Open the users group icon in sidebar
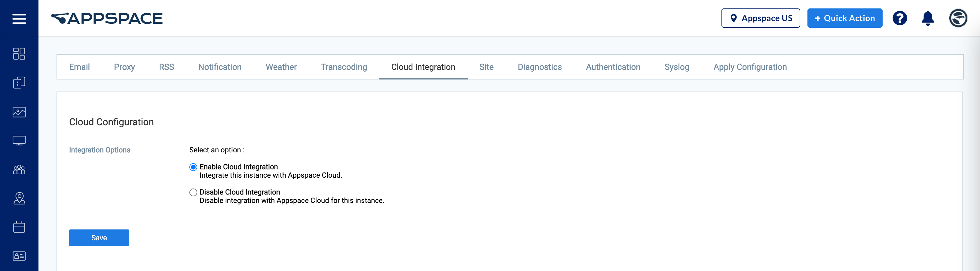Viewport: 980px width, 271px height. point(19,170)
